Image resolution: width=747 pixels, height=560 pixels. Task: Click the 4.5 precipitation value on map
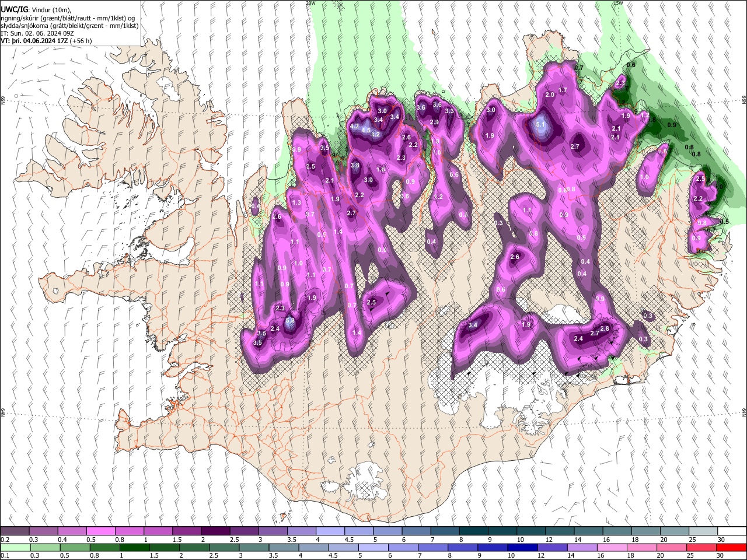pyautogui.click(x=366, y=130)
